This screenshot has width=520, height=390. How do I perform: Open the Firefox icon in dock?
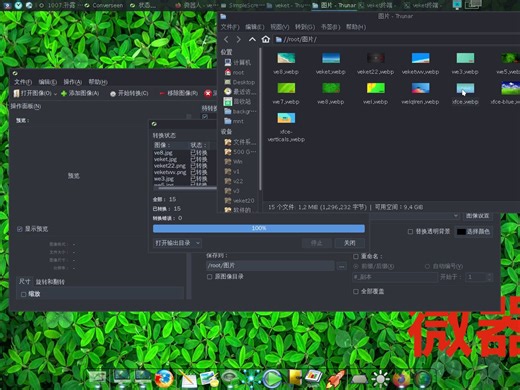pyautogui.click(x=164, y=379)
